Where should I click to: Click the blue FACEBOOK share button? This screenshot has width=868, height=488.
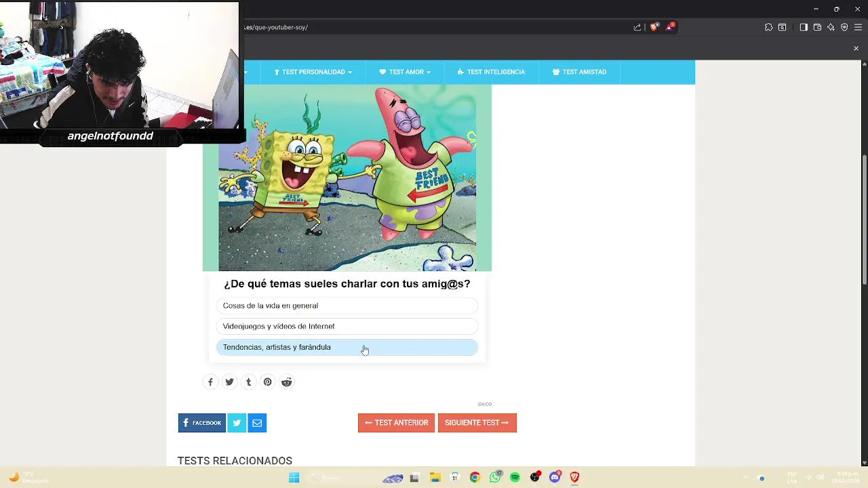[x=201, y=423]
